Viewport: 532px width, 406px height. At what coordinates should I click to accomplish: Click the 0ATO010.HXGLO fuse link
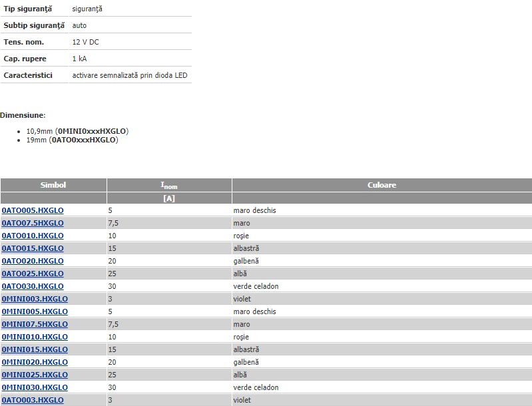click(33, 236)
